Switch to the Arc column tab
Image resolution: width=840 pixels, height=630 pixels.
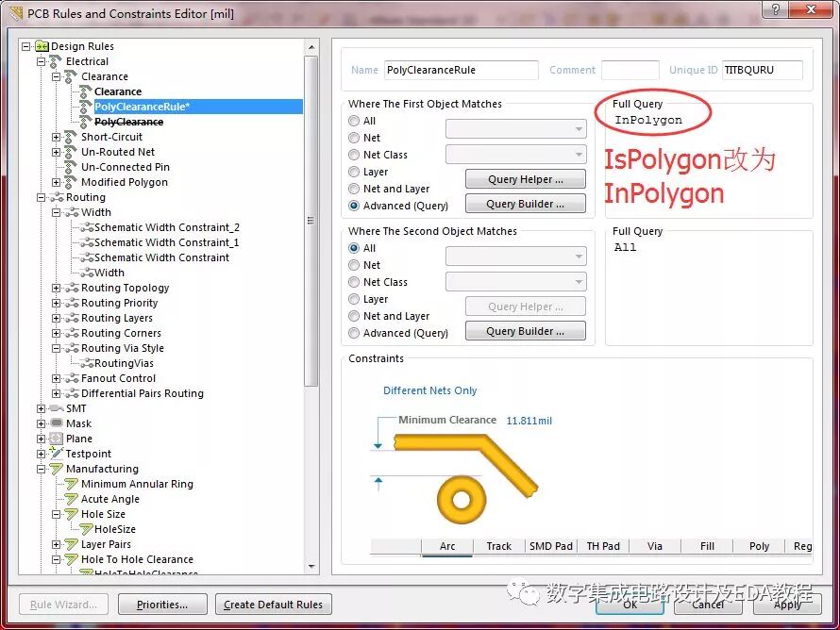click(x=447, y=546)
